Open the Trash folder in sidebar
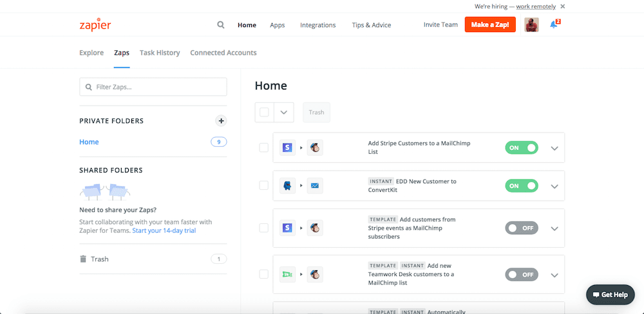Viewport: 644px width, 314px height. (100, 259)
